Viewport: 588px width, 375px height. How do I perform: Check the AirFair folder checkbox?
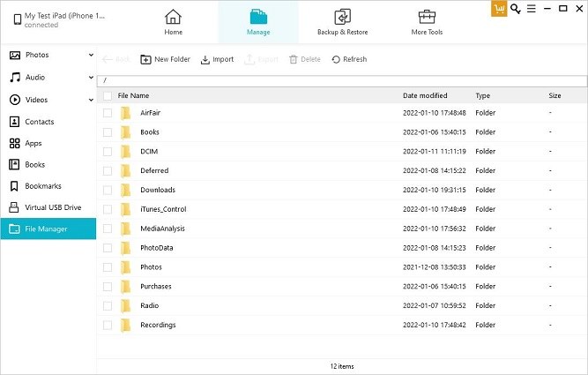(108, 113)
